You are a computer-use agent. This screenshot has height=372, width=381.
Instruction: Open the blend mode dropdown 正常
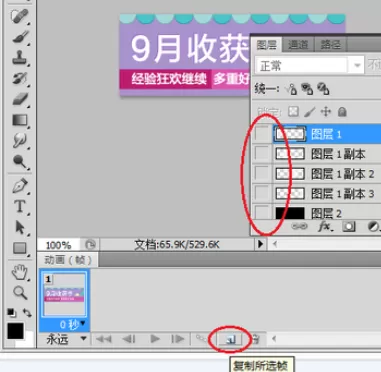tap(309, 65)
